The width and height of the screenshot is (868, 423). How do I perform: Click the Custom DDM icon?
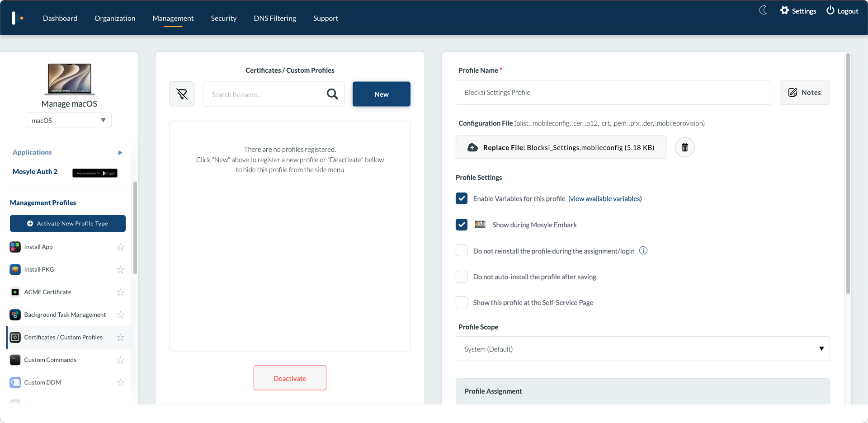pos(15,382)
